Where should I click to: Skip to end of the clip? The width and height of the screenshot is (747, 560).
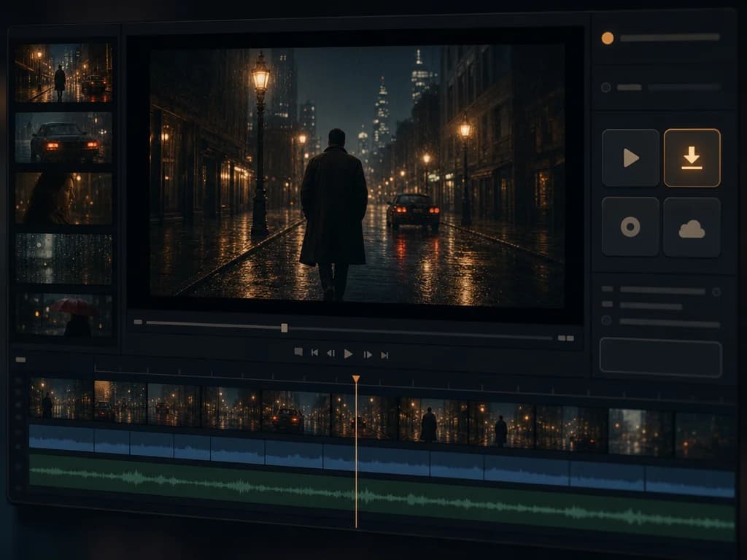tap(384, 355)
